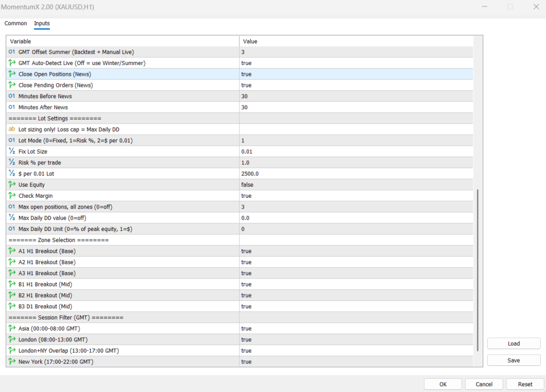Click the bool icon beside Use Equity
Screen dimensions: 546x392
coord(12,185)
